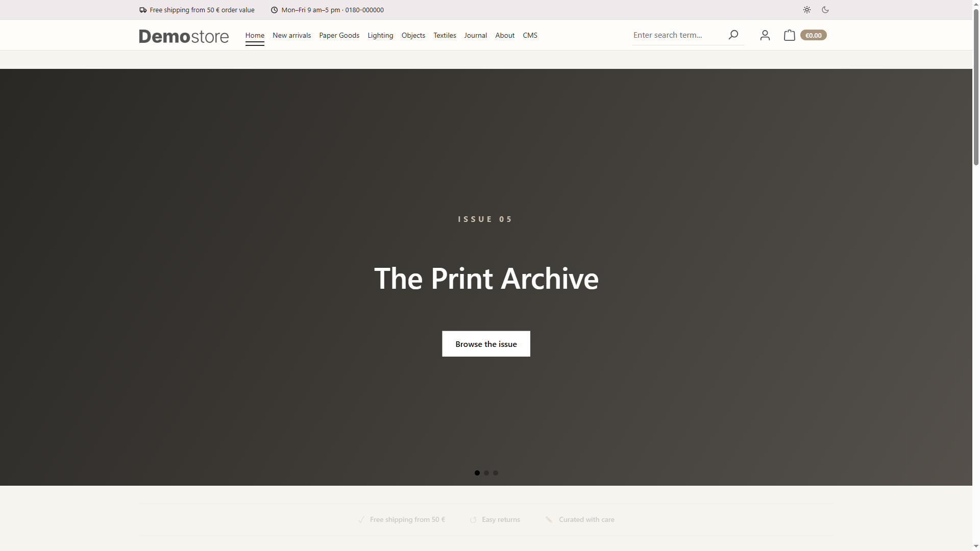
Task: Click Curated with care text
Action: [x=586, y=519]
